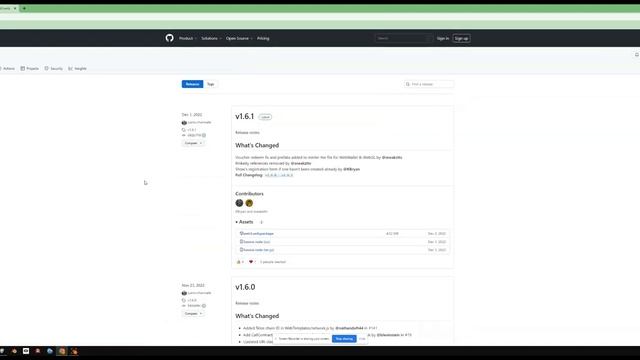Viewport: 640px width, 360px height.
Task: Download the unitypackage asset file
Action: coord(257,233)
